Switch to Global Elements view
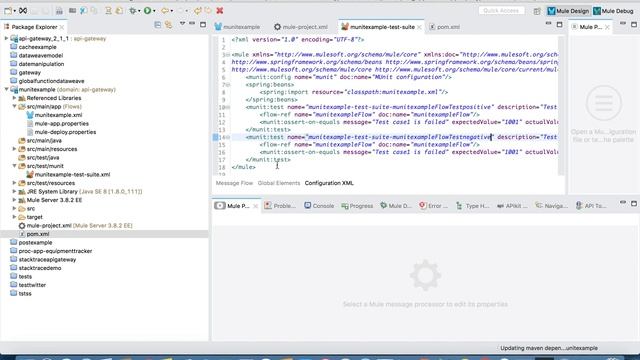The height and width of the screenshot is (360, 640). click(x=279, y=183)
